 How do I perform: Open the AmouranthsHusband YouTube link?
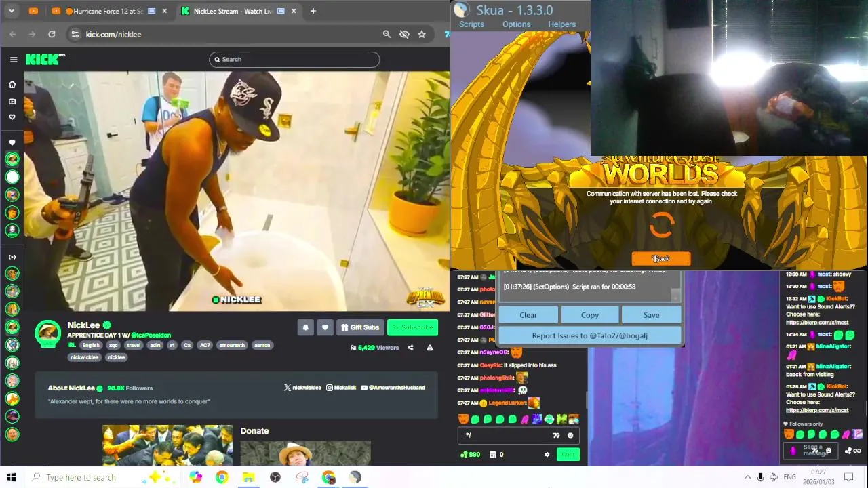393,388
